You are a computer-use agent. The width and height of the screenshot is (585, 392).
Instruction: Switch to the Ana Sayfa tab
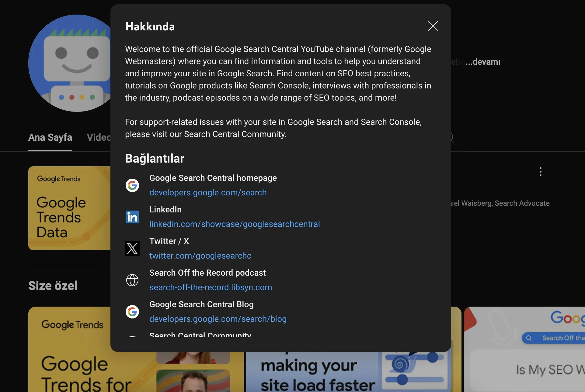pos(50,137)
